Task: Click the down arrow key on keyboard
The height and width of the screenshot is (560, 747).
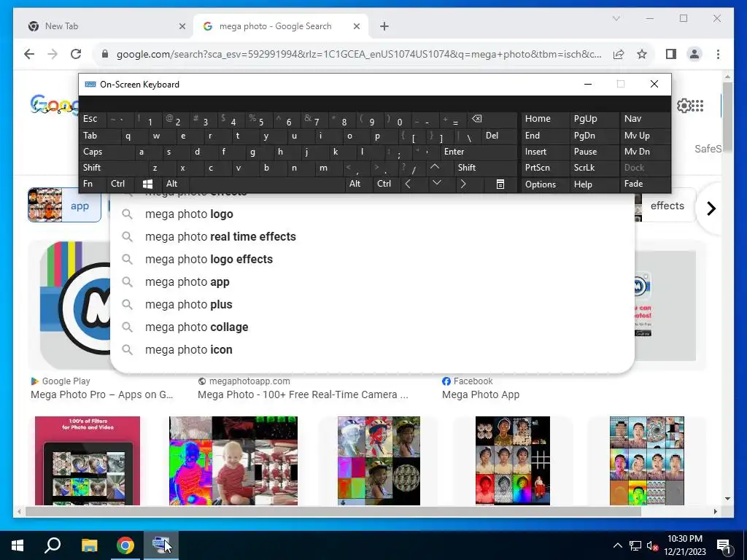Action: coord(436,183)
